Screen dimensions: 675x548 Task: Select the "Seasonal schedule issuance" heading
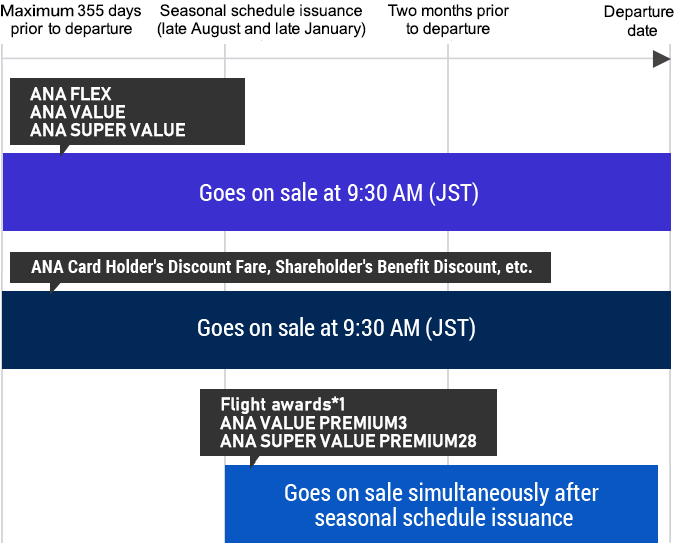tap(261, 11)
